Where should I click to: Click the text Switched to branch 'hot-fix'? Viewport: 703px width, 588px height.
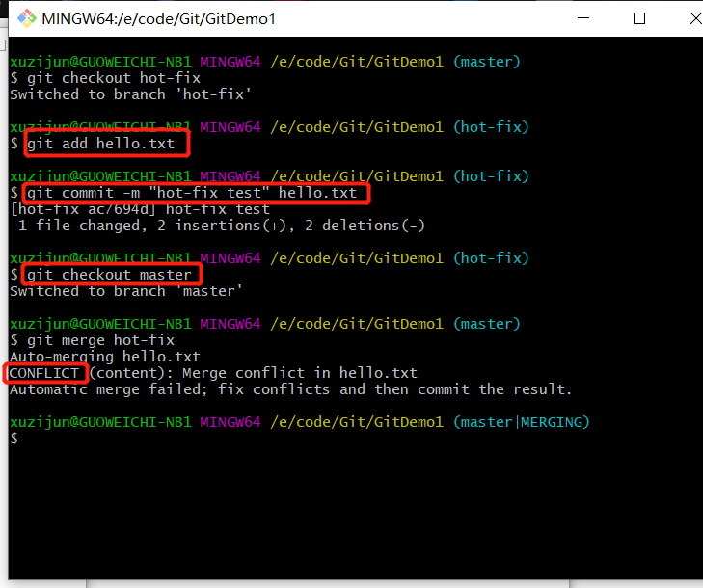click(130, 94)
